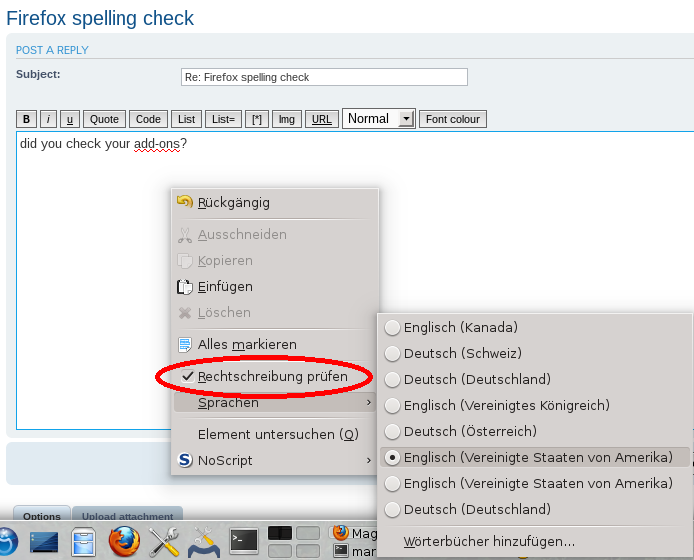
Task: Switch to the Options tab
Action: [42, 514]
